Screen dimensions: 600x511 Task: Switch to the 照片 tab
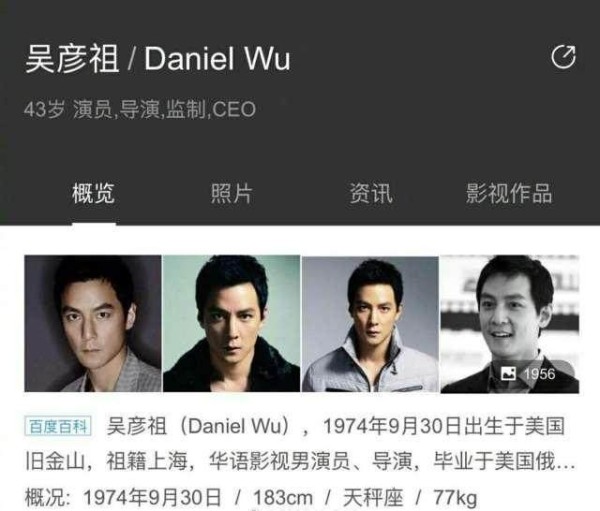232,193
